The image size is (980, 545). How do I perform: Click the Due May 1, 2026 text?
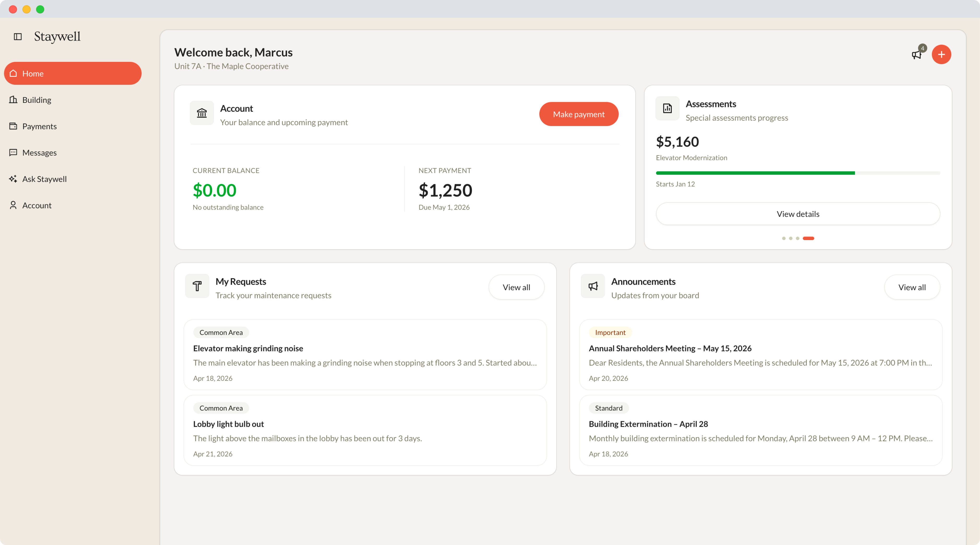[x=444, y=207]
